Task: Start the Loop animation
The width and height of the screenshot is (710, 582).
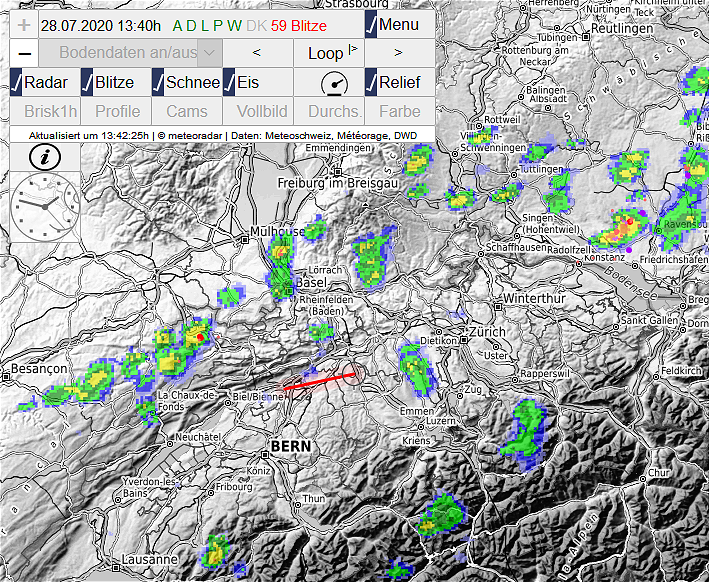Action: 329,53
